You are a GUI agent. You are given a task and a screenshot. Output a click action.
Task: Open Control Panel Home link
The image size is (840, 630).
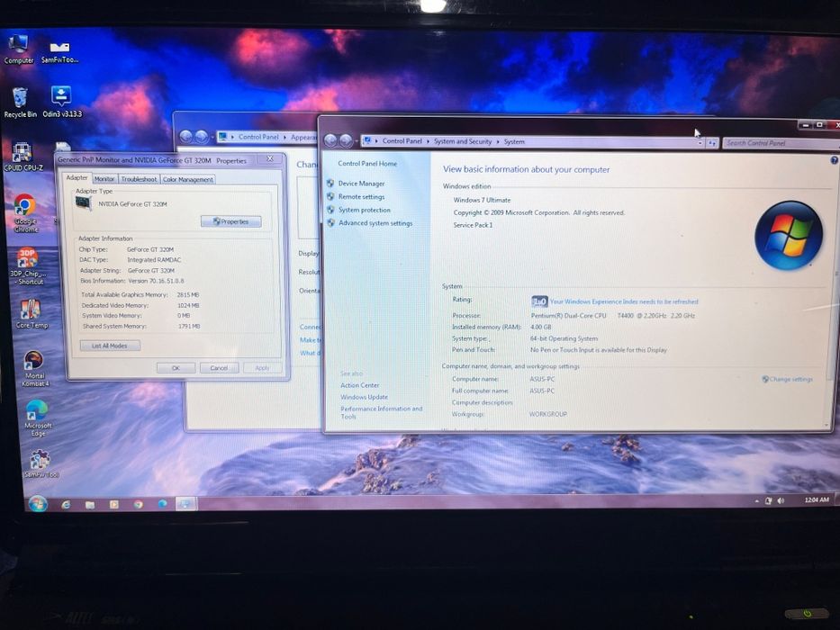[x=367, y=164]
